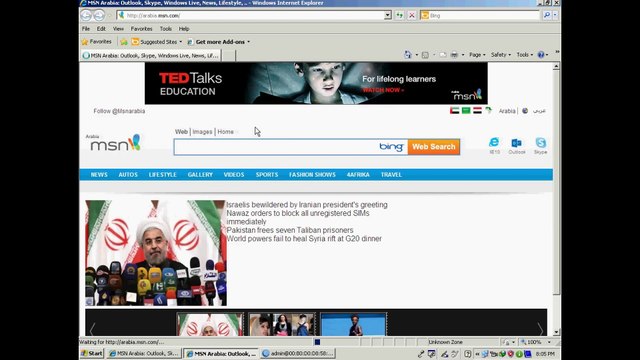Open the Favorites menu
640x360 pixels.
coord(141,29)
